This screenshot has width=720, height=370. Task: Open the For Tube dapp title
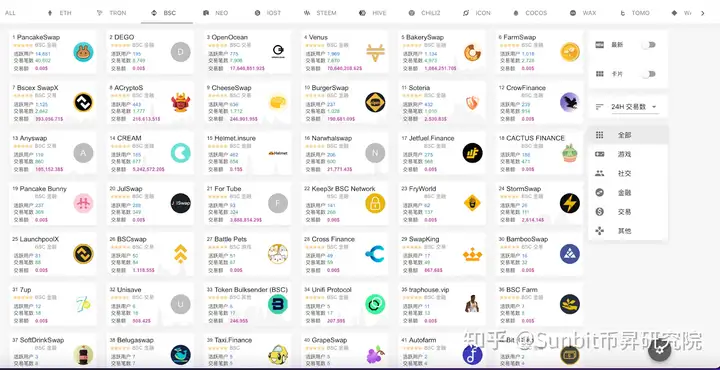click(x=228, y=189)
